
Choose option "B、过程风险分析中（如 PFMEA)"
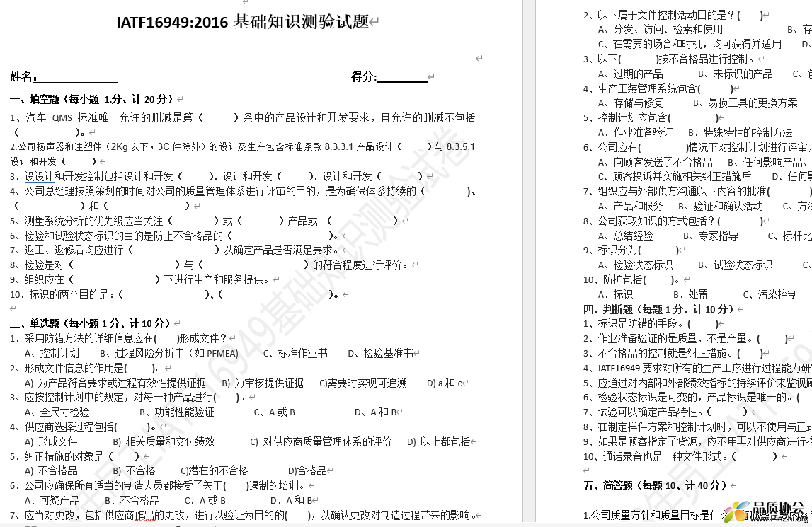(169, 354)
